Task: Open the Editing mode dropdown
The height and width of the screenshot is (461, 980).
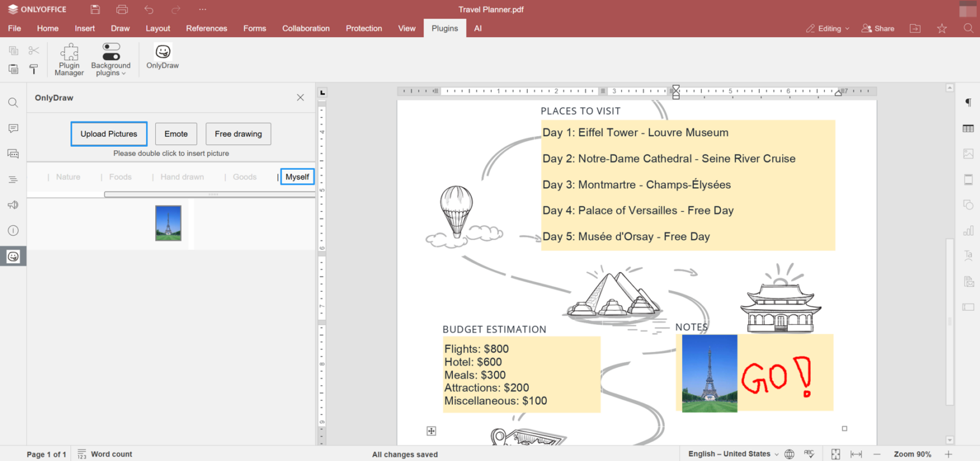Action: pyautogui.click(x=828, y=29)
